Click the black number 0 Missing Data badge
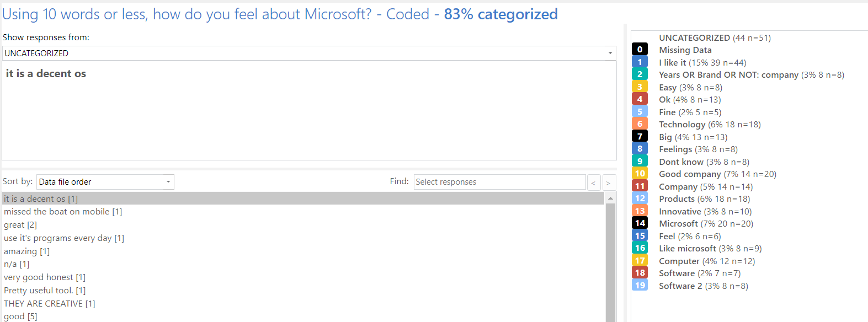The image size is (868, 322). (x=640, y=49)
